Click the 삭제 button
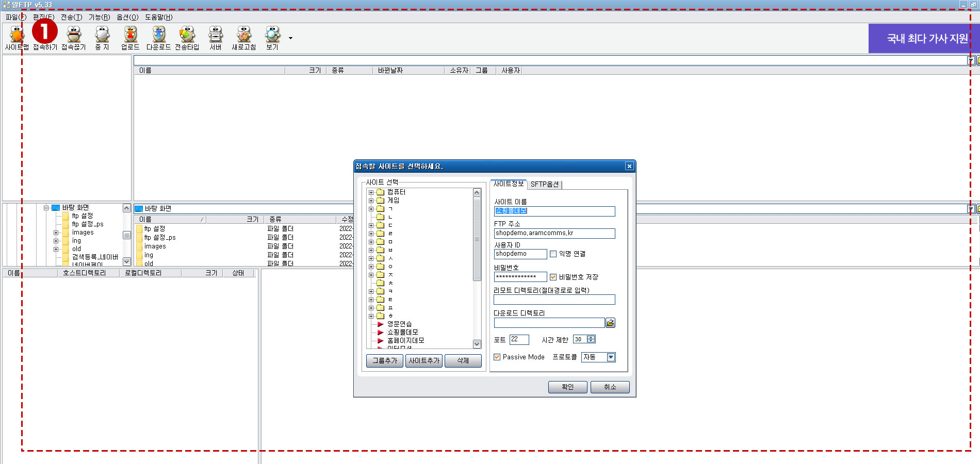 (x=463, y=361)
